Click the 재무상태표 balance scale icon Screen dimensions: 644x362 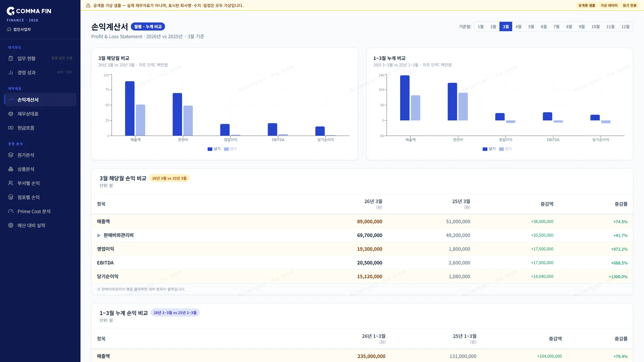[x=11, y=114]
